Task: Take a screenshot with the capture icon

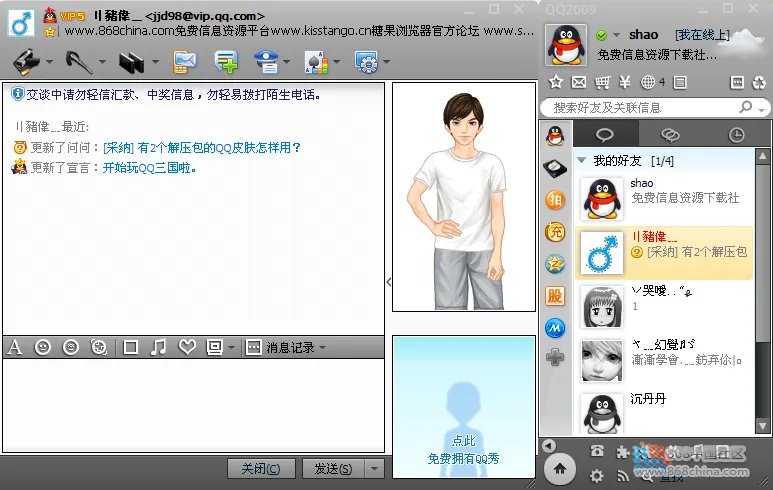Action: point(215,348)
